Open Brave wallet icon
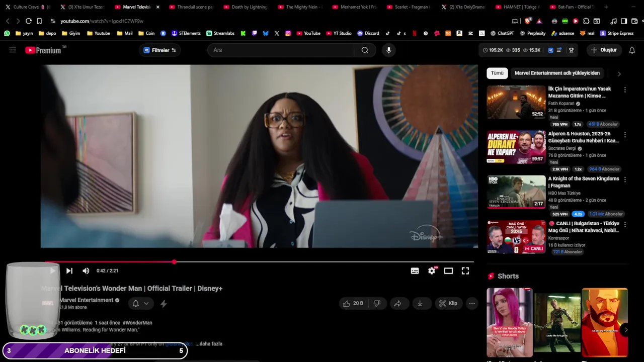The height and width of the screenshot is (362, 644). [x=634, y=21]
